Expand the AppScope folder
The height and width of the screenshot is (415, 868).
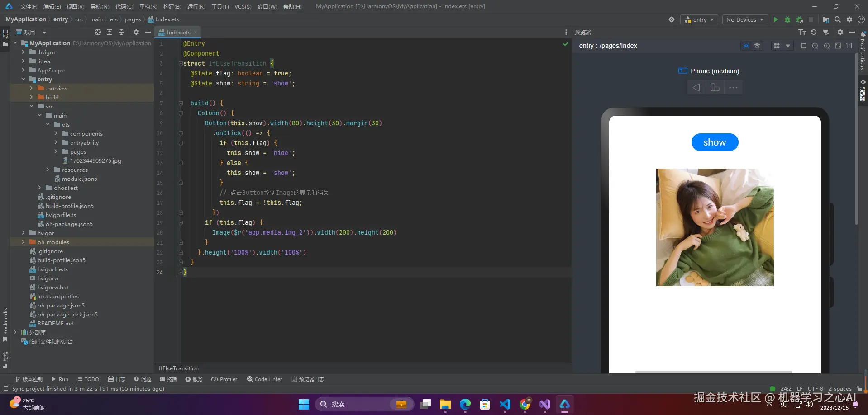[x=23, y=70]
